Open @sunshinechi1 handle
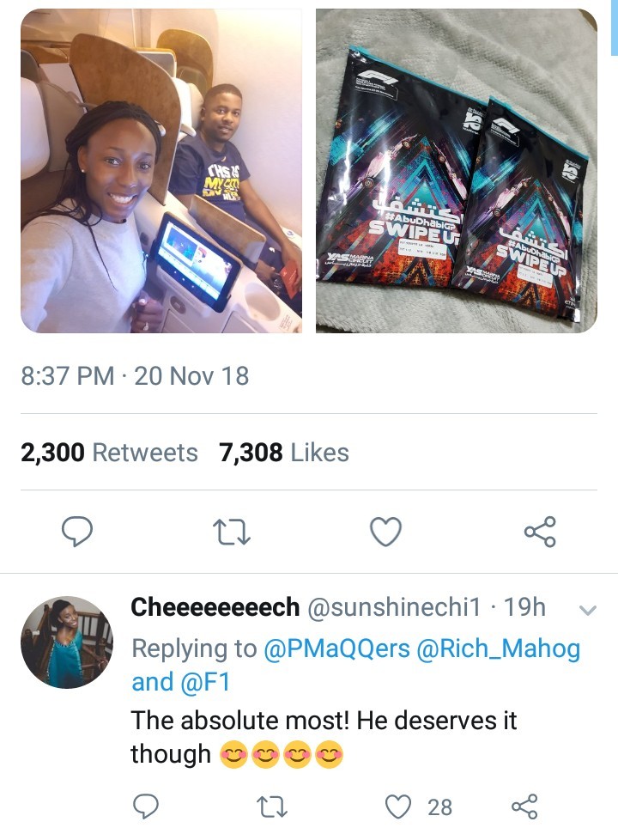Viewport: 618px width, 840px height. point(394,607)
